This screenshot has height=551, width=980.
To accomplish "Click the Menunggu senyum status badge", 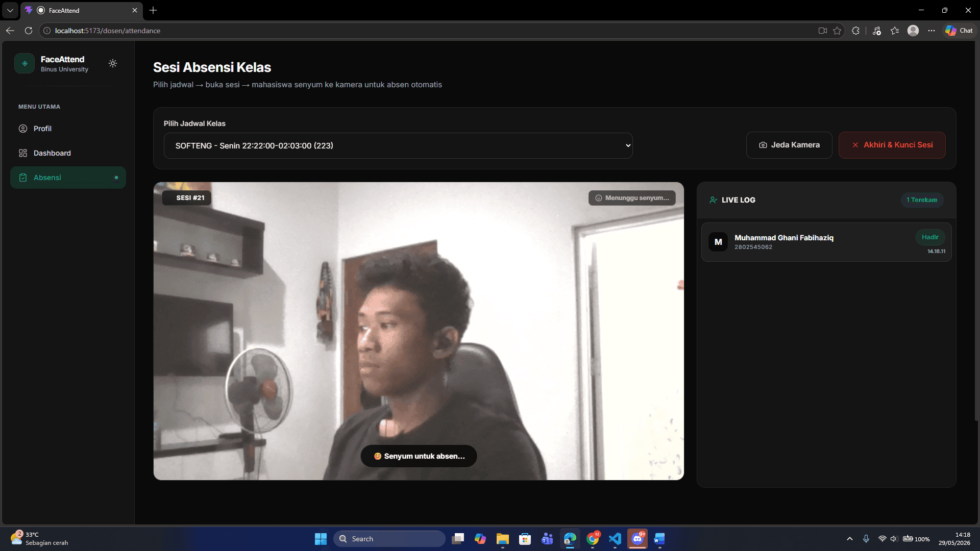I will coord(632,198).
